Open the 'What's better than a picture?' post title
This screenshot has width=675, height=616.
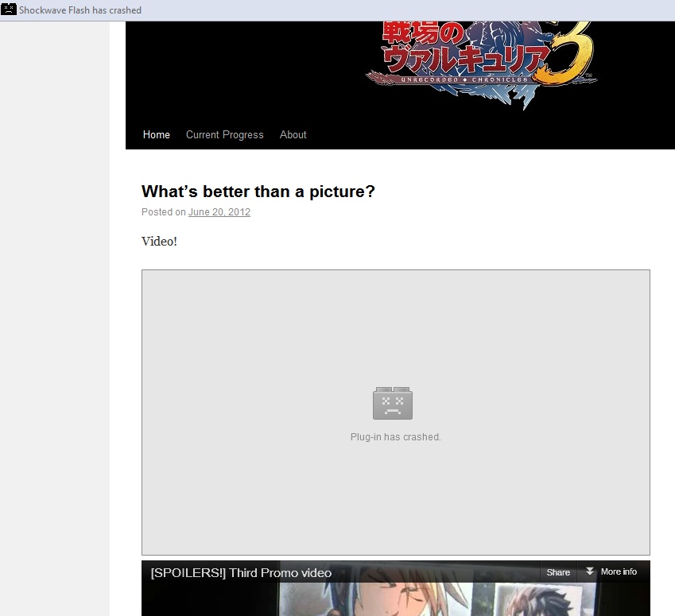coord(258,192)
